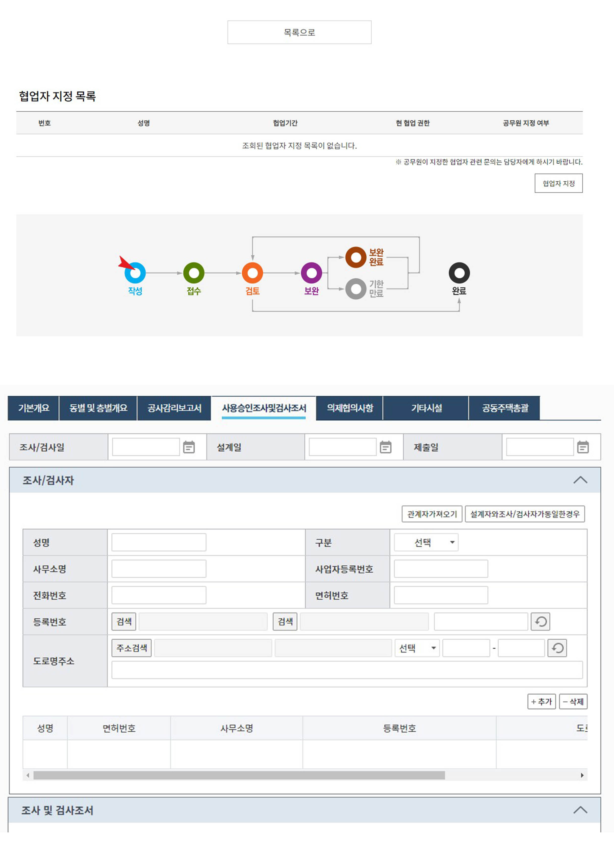The width and height of the screenshot is (614, 868).
Task: Click the blue 작성 step circle
Action: (135, 273)
